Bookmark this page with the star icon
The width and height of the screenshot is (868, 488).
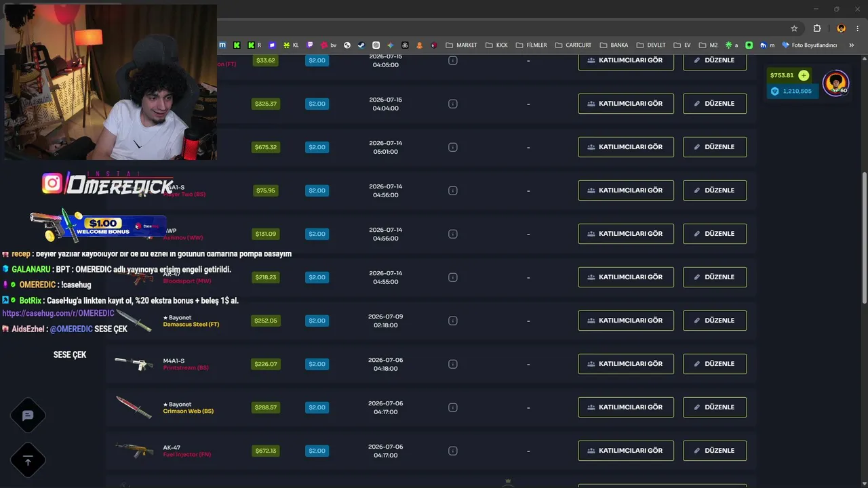point(794,28)
